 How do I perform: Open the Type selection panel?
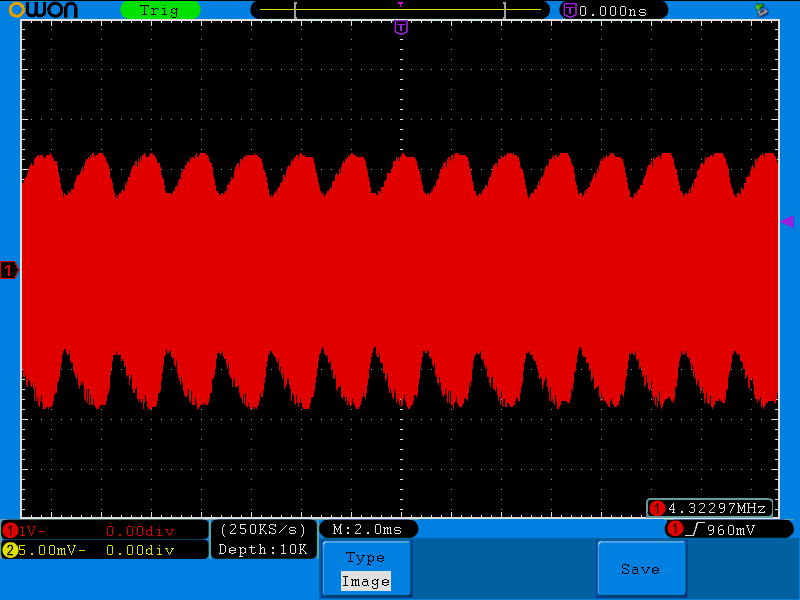(366, 557)
